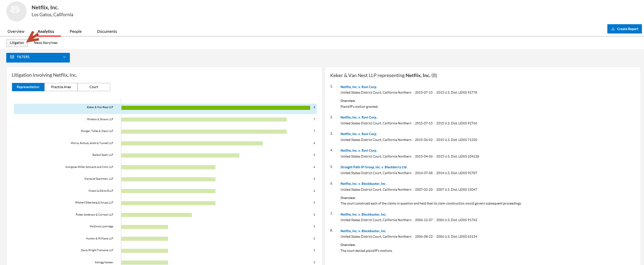Click the Honigman Miller Schwartz and Cohn bar
Image resolution: width=644 pixels, height=265 pixels.
[x=168, y=167]
